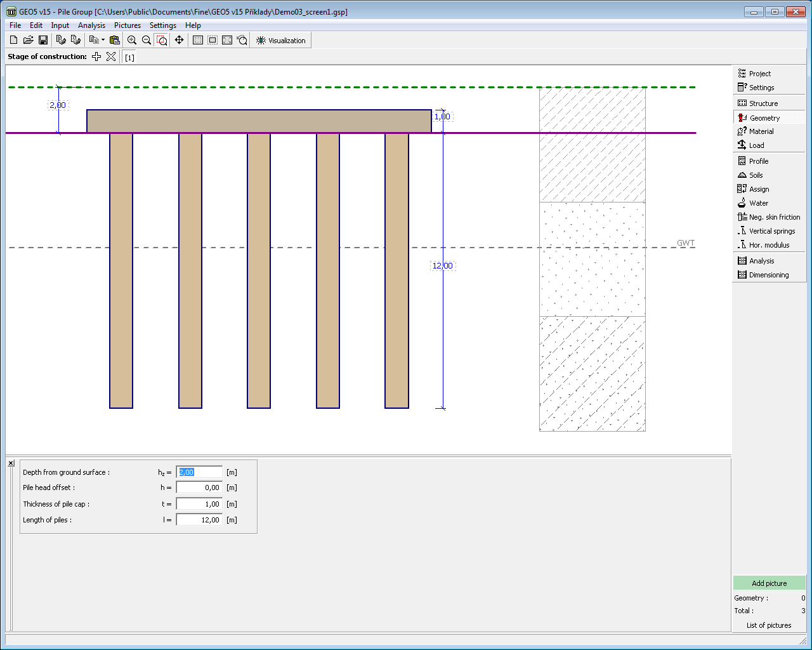
Task: Open the Input menu
Action: click(x=60, y=25)
